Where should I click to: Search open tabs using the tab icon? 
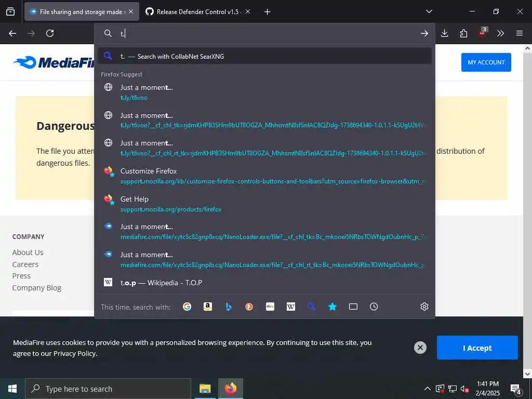point(353,307)
